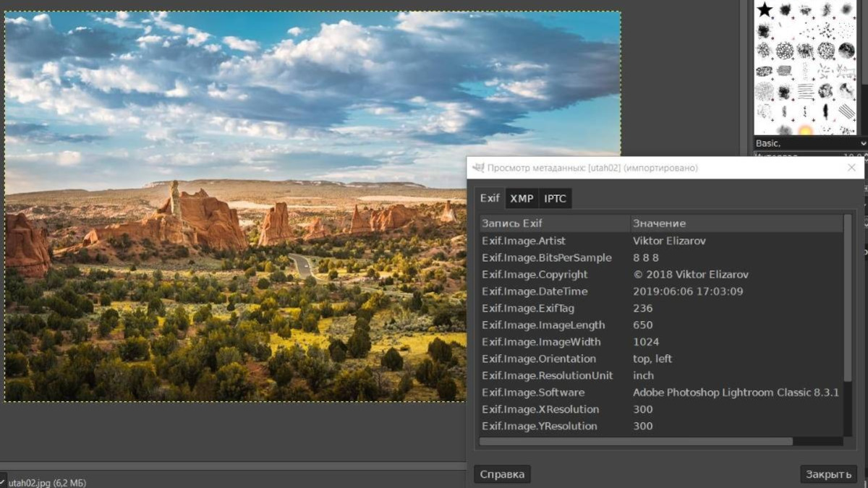
Task: Click the GIMP icon in the metadata dialog titlebar
Action: 477,167
